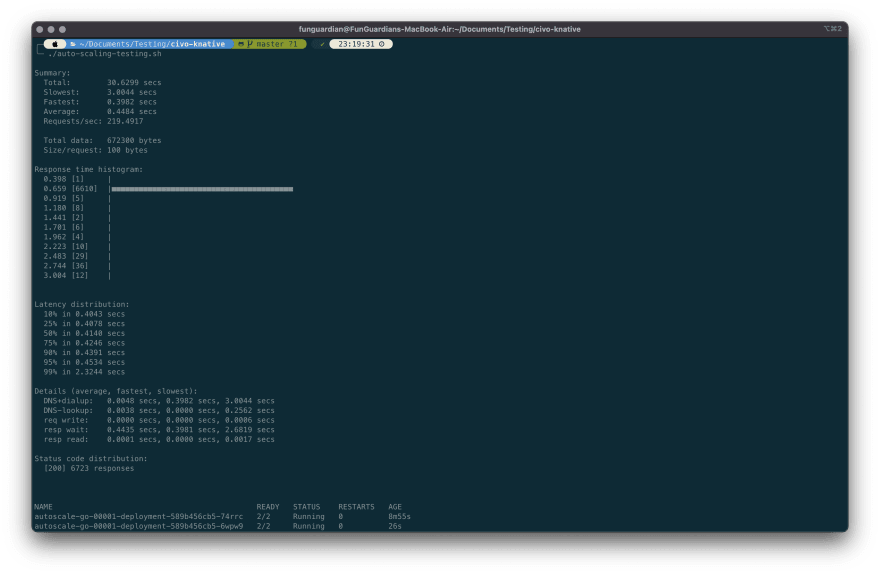The image size is (880, 574).
Task: Click Running status of the 6wpw9 pod
Action: [x=309, y=526]
